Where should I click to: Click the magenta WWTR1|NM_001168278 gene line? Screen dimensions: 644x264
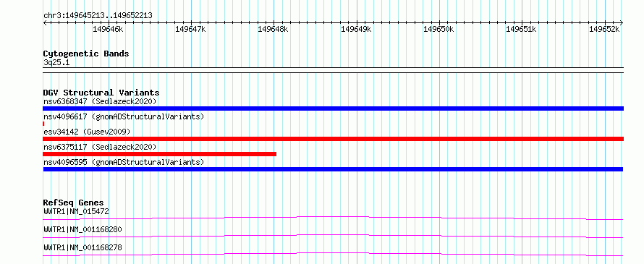(x=333, y=254)
